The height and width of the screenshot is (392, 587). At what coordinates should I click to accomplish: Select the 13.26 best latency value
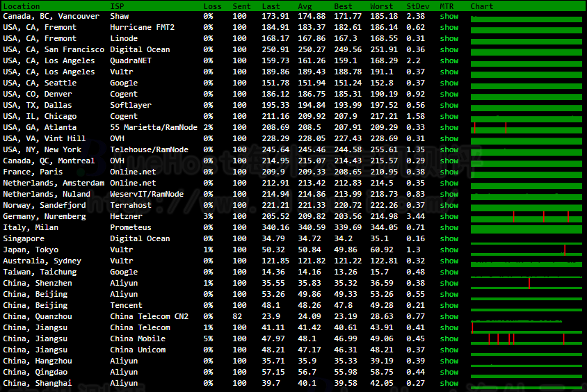point(346,272)
